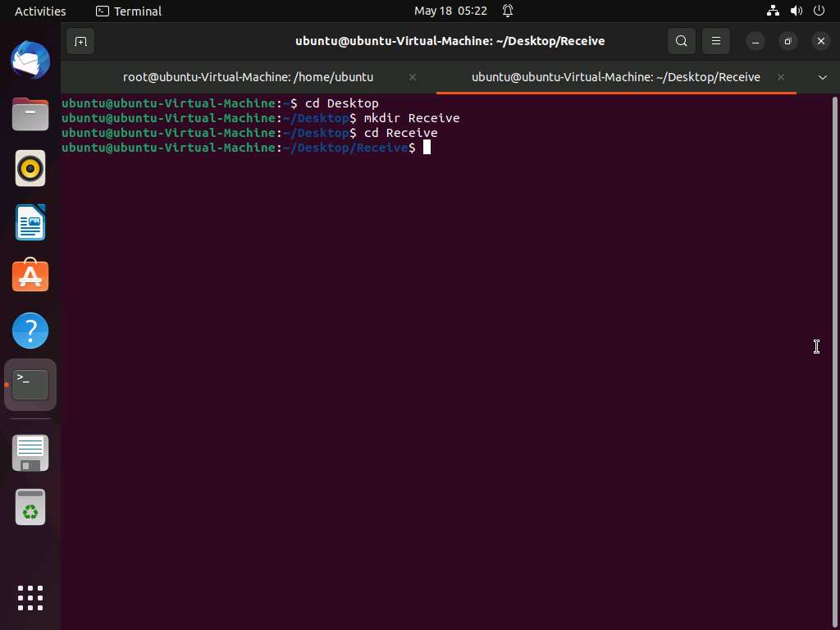Open the clock and calendar panel
The image size is (840, 630).
tap(450, 11)
